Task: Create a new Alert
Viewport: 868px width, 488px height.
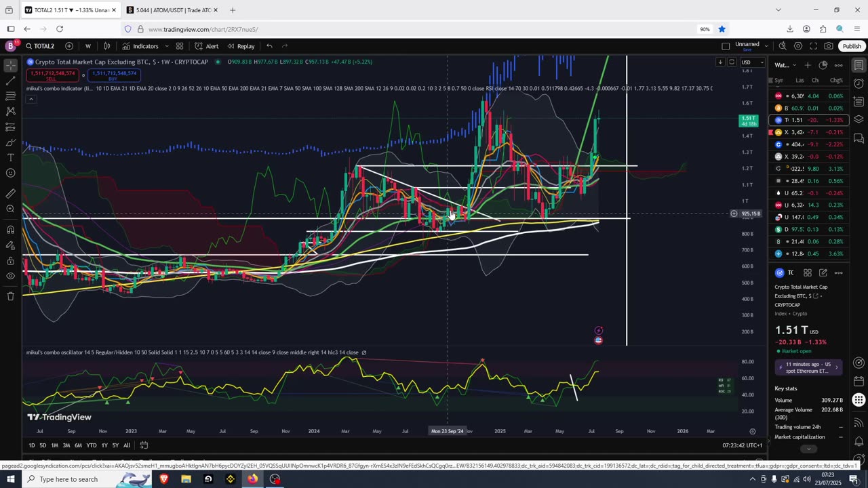Action: tap(207, 46)
